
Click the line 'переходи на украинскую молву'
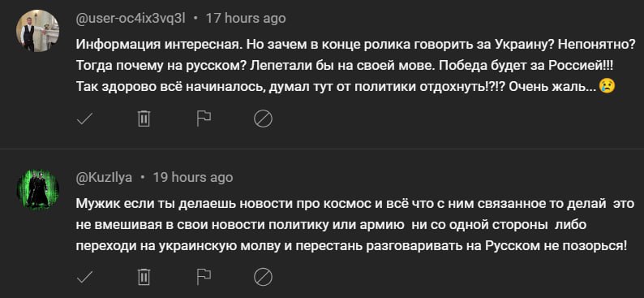(x=351, y=246)
